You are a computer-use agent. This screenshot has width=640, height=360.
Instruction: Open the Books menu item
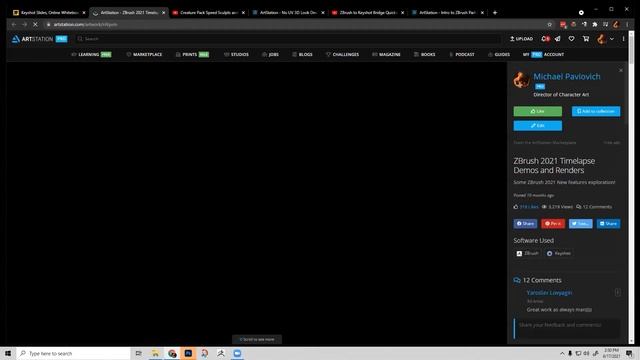[x=424, y=54]
